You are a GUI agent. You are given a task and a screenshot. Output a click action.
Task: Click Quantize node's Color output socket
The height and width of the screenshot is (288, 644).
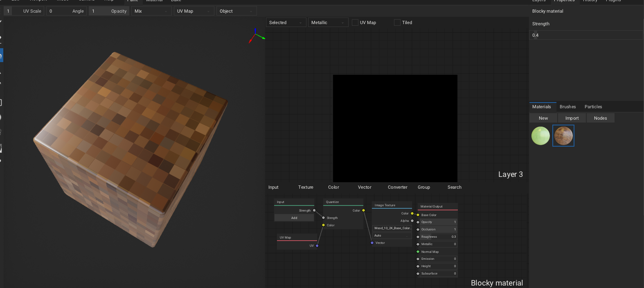point(363,210)
